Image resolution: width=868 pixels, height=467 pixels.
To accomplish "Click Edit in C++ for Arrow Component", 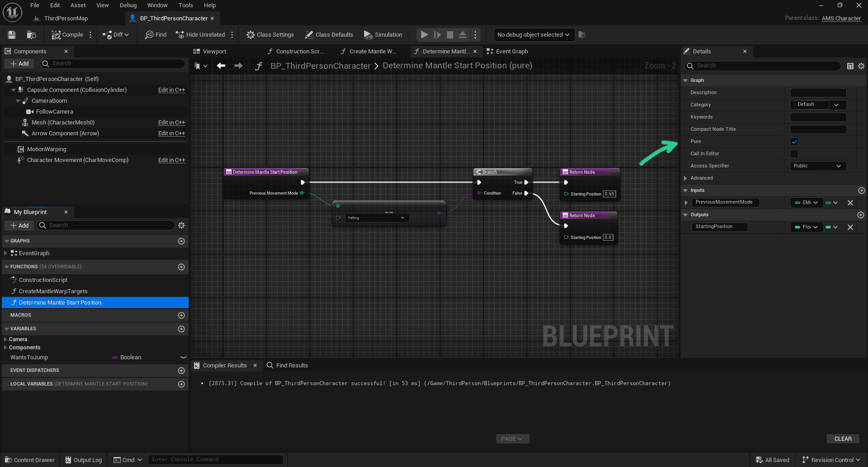I will coord(171,133).
